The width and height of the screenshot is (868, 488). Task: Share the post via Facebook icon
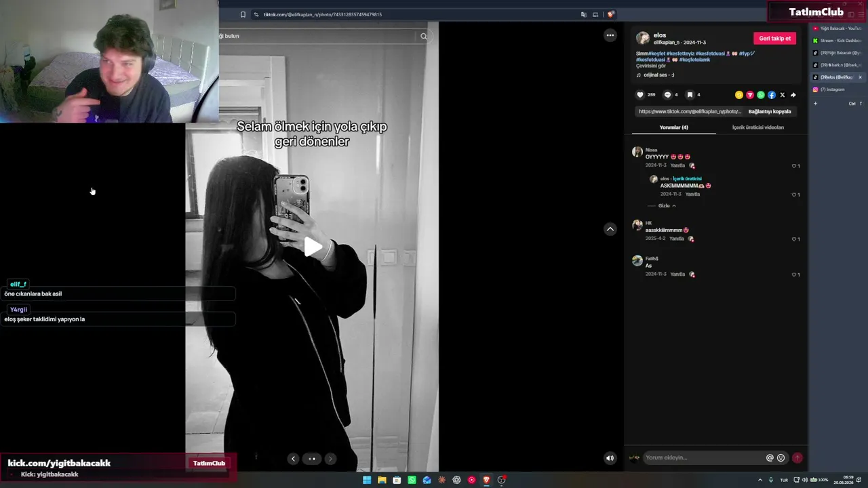[x=772, y=95]
